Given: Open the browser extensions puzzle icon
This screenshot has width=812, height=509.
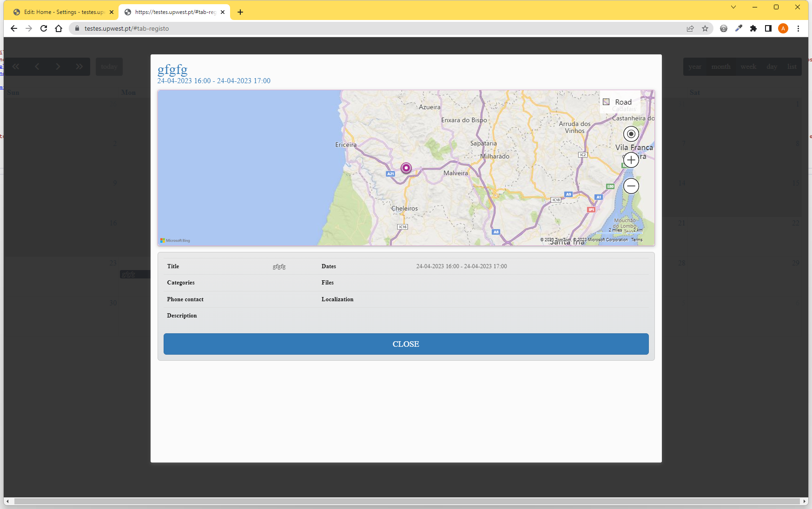Looking at the screenshot, I should (x=753, y=28).
